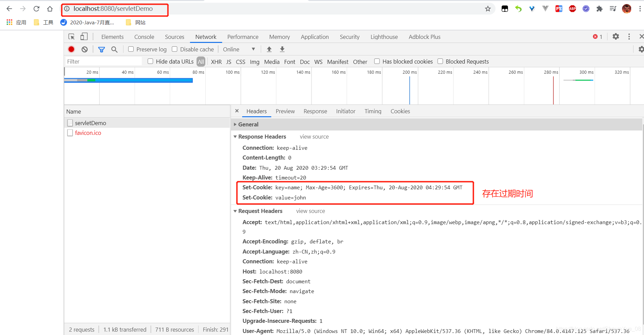The image size is (644, 335).
Task: Show the Response tab of request
Action: click(315, 111)
